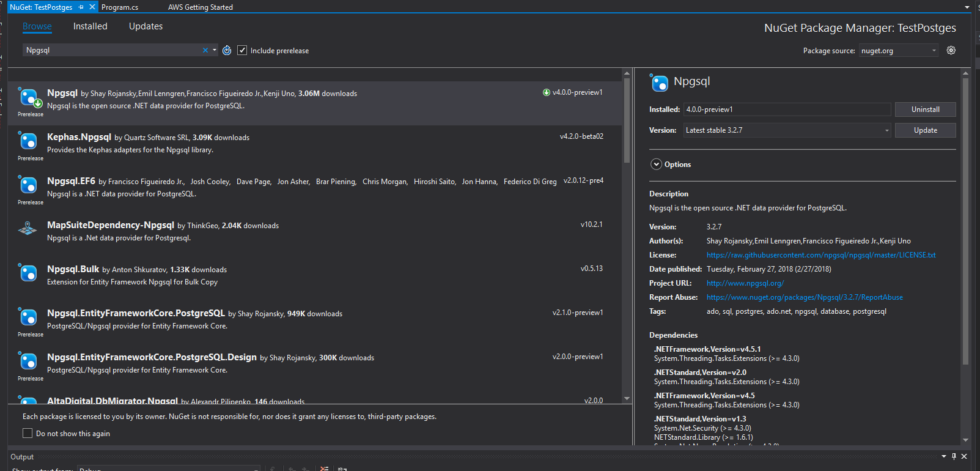Check the Do not show this again box
Viewport: 980px width, 471px height.
pos(28,433)
